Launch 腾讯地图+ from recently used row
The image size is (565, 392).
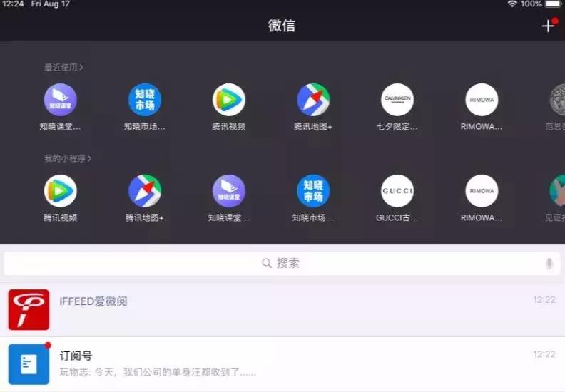pos(313,100)
